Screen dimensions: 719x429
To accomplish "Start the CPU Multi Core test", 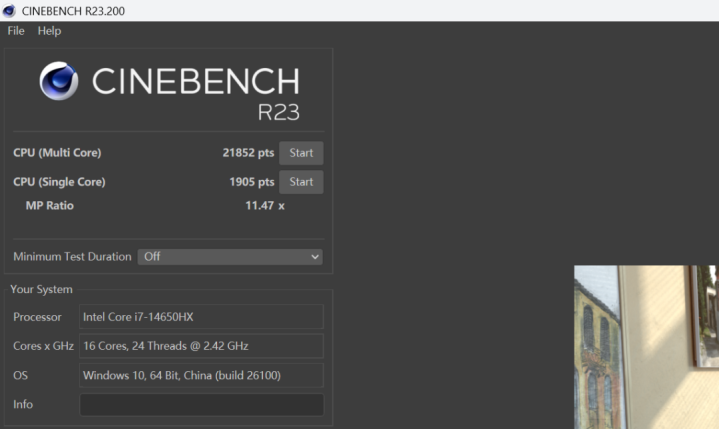I will pyautogui.click(x=301, y=153).
